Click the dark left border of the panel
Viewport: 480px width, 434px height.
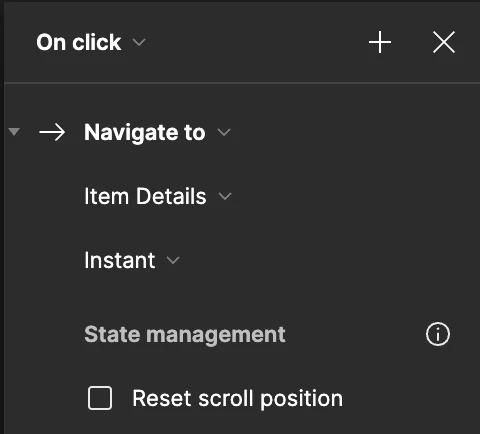(x=2, y=217)
